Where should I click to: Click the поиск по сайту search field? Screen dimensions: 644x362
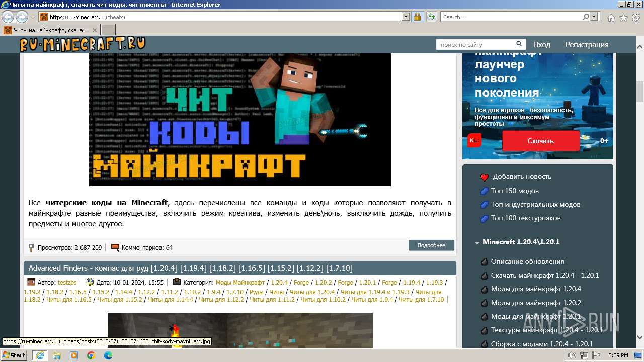[x=480, y=45]
